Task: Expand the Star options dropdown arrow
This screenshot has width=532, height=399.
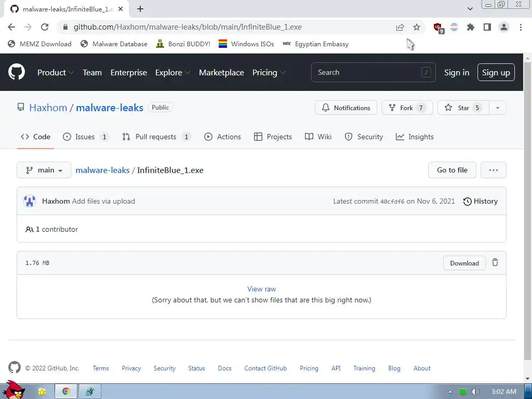Action: (x=497, y=108)
